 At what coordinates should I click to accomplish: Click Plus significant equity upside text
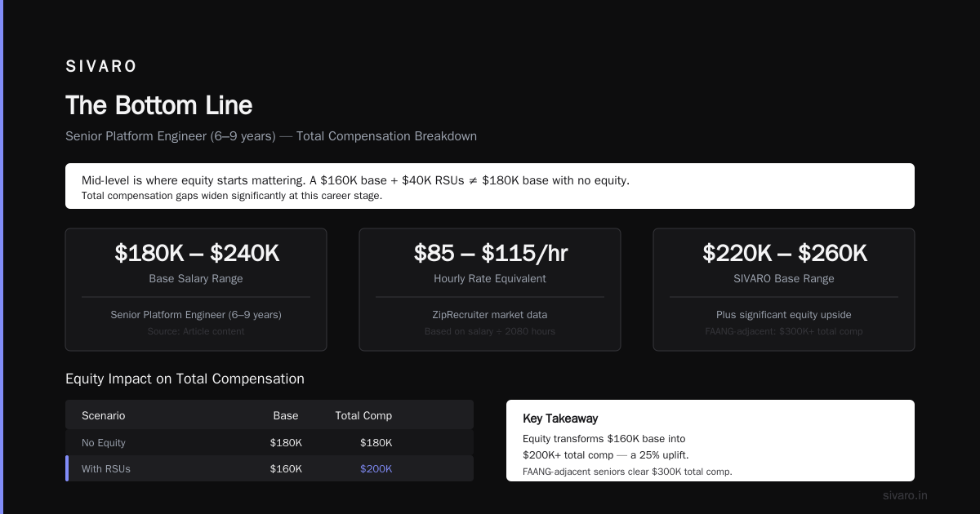coord(784,315)
